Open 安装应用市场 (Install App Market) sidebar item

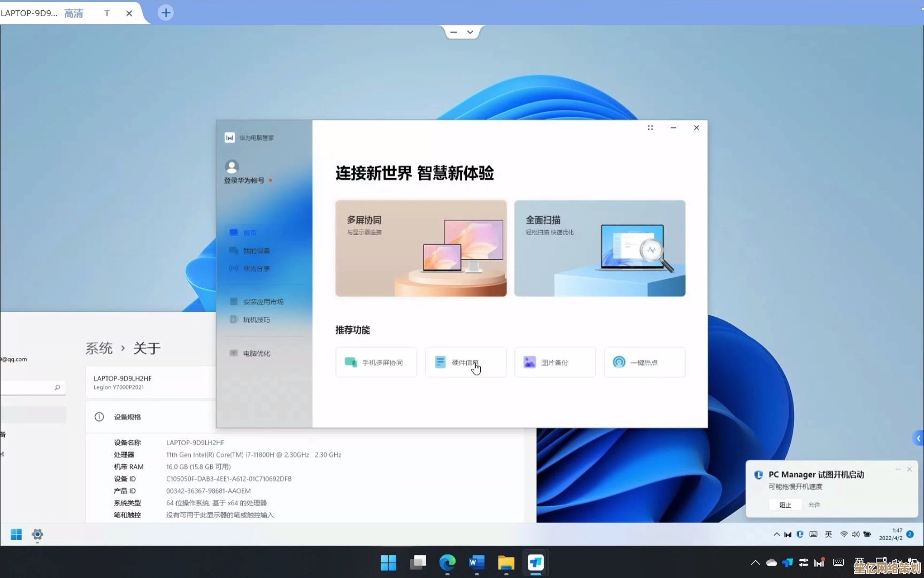click(262, 301)
